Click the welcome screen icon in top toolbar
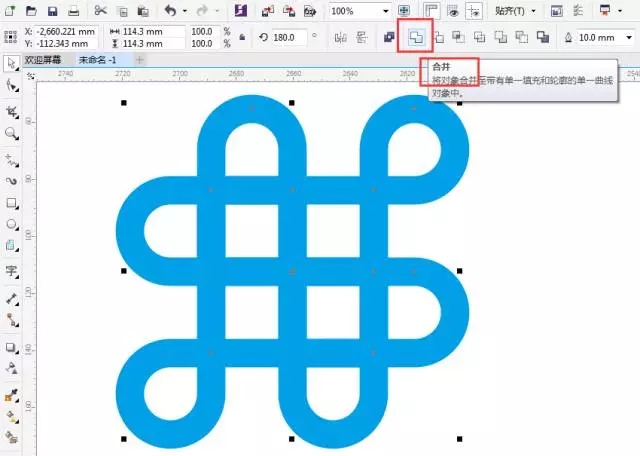The width and height of the screenshot is (640, 456). 556,11
